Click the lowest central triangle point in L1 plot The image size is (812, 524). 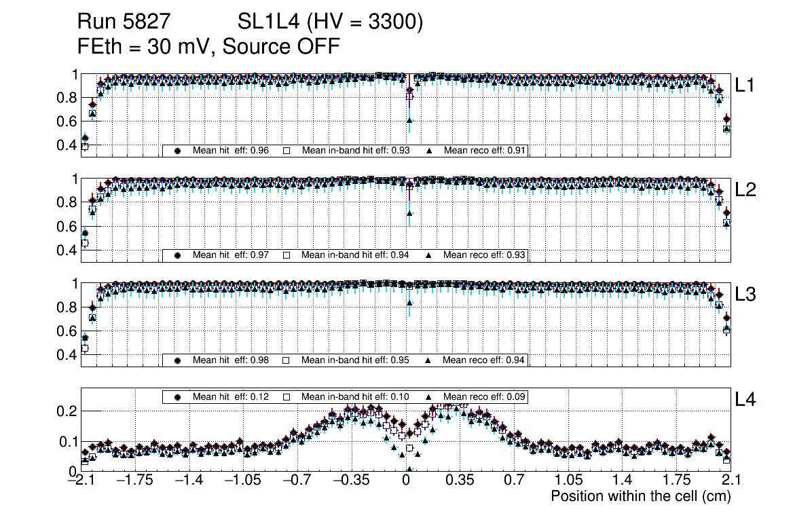click(409, 120)
